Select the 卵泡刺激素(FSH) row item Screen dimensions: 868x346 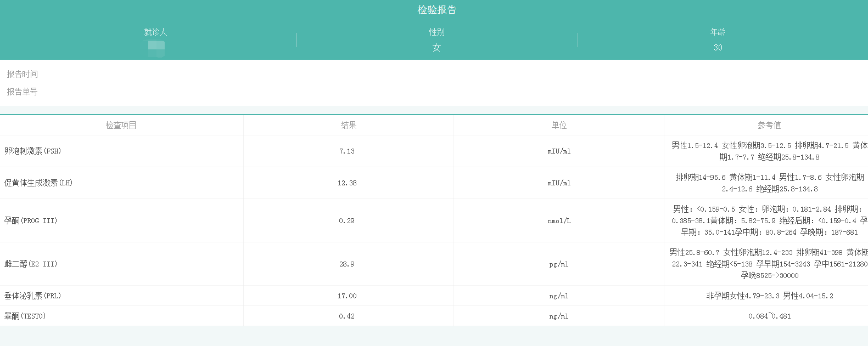[33, 151]
